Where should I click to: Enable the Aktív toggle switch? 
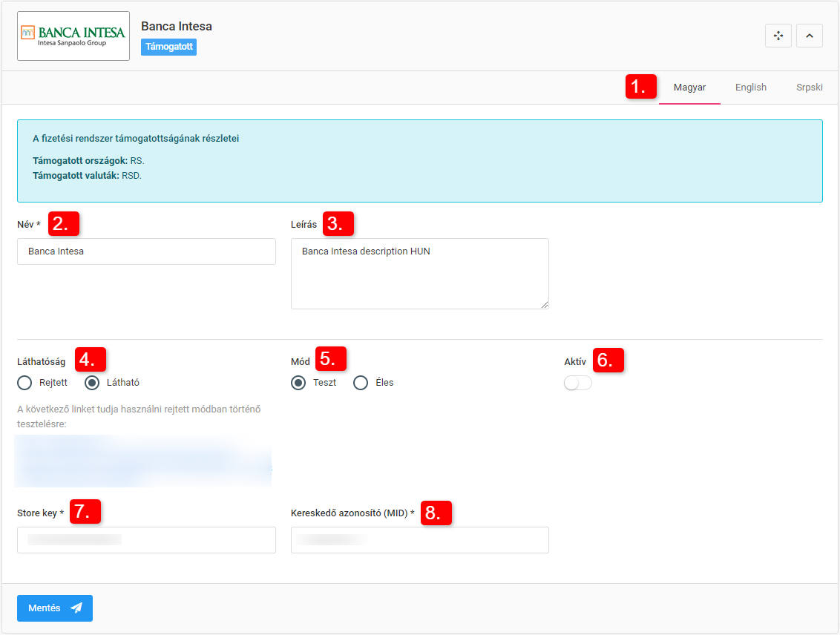[577, 383]
